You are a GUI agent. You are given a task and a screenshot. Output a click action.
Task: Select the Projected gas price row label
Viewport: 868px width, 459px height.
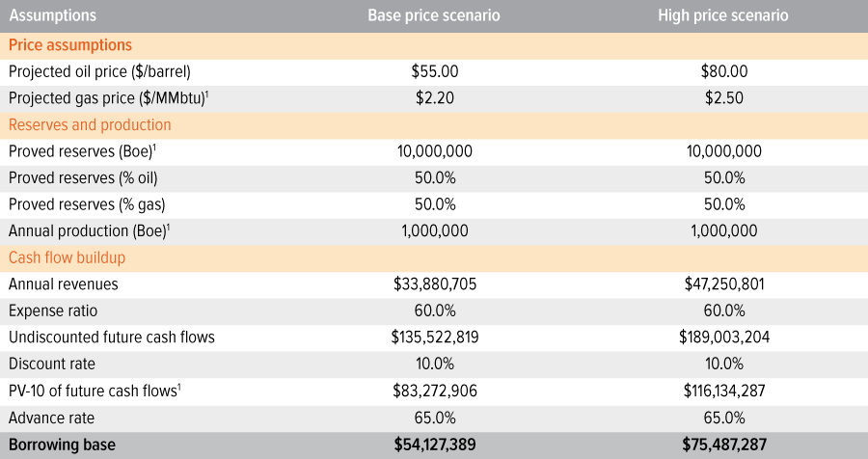[108, 98]
